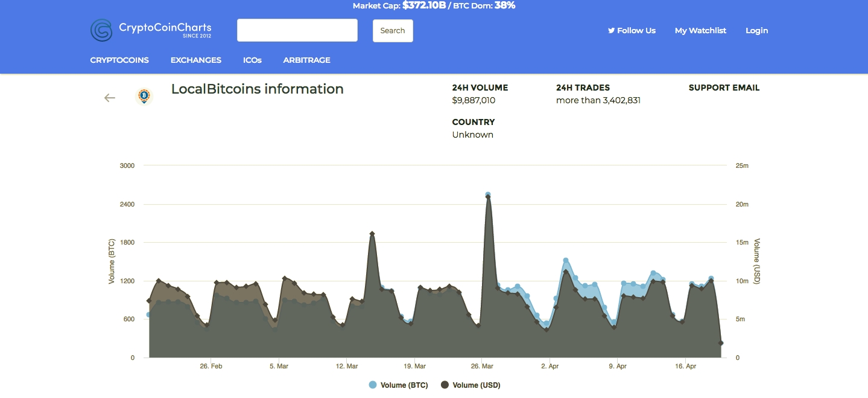Open the ICOs menu
The height and width of the screenshot is (398, 868).
[252, 60]
